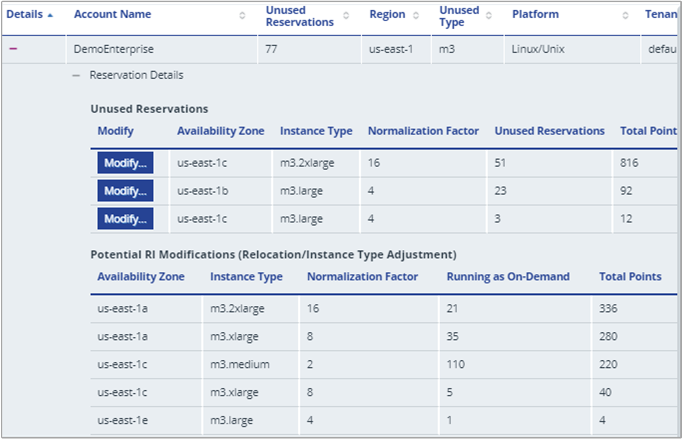Click the Running as On-Demand column header
Screen dimensions: 683x439
point(508,277)
